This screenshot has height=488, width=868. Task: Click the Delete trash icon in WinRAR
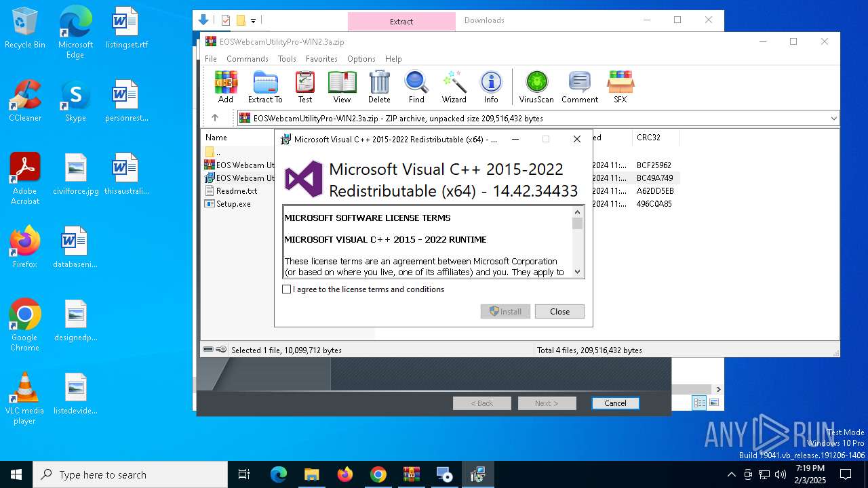tap(379, 87)
